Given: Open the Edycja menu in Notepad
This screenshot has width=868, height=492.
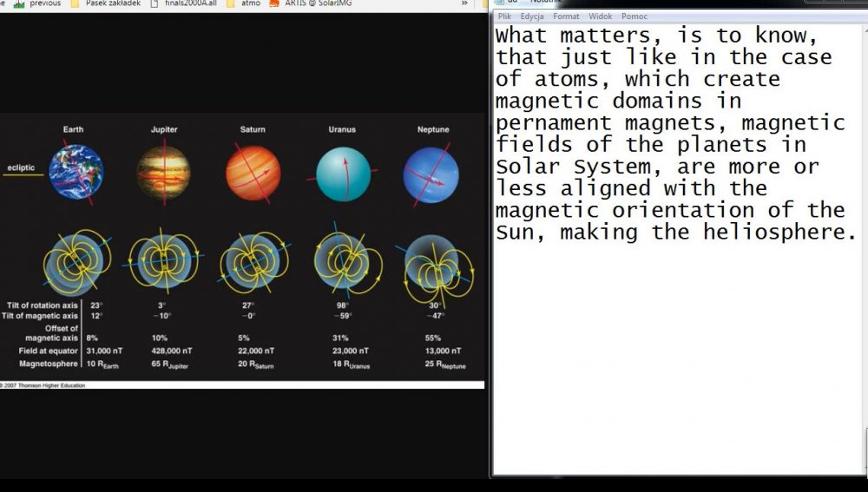Looking at the screenshot, I should coord(532,16).
